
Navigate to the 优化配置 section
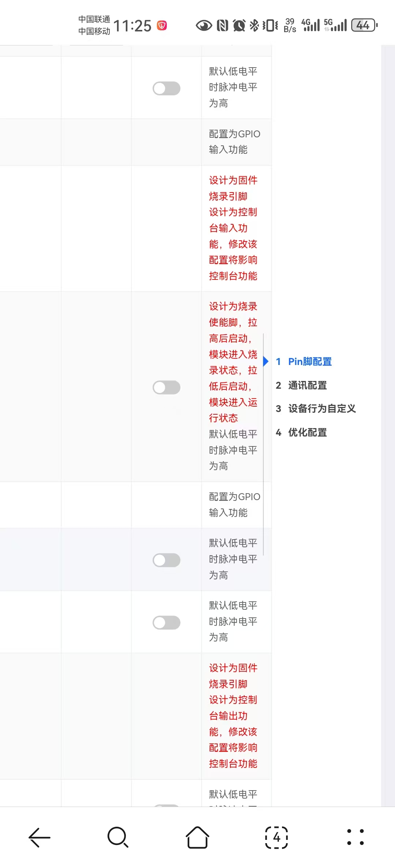click(x=307, y=433)
